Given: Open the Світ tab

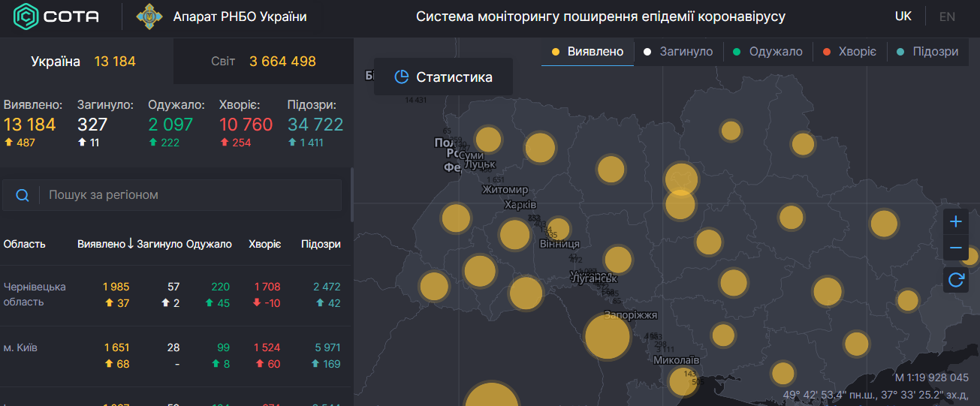Looking at the screenshot, I should (x=263, y=62).
